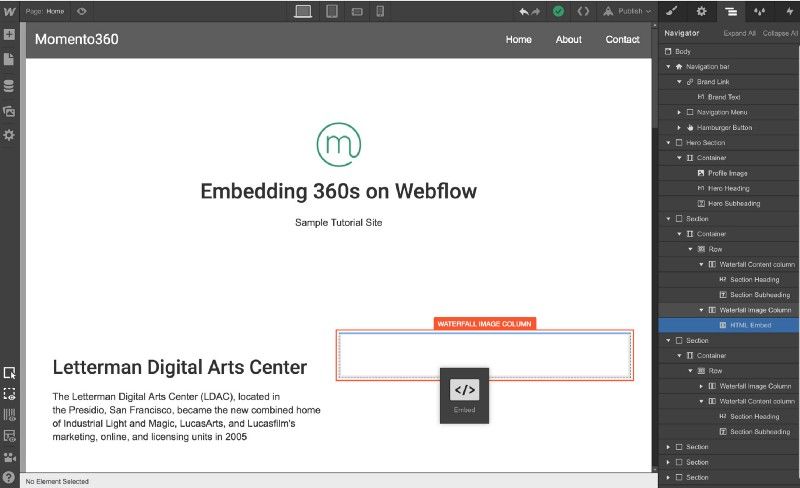Screen dimensions: 800x488
Task: Open the Pages panel
Action: [9, 59]
